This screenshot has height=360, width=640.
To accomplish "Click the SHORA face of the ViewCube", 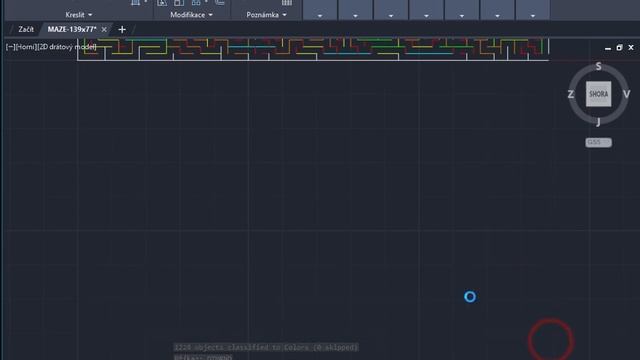I will pos(598,94).
